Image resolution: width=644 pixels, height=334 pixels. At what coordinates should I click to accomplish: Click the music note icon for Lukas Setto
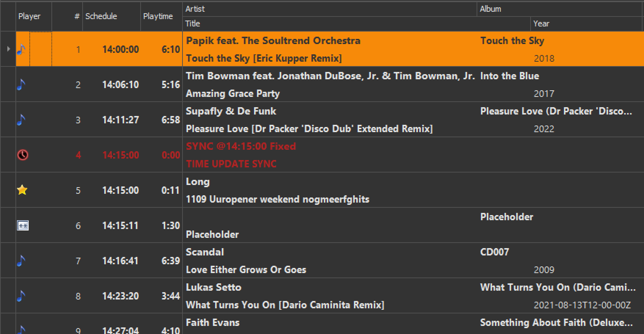21,296
